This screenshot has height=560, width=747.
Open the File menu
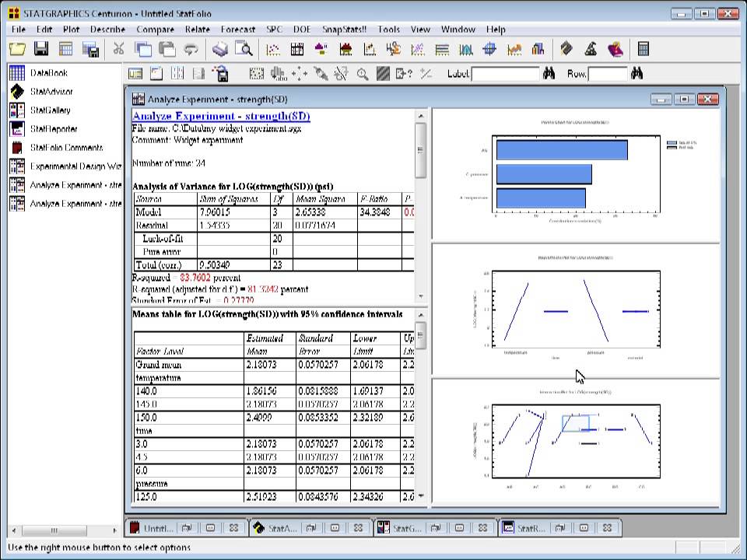(19, 30)
